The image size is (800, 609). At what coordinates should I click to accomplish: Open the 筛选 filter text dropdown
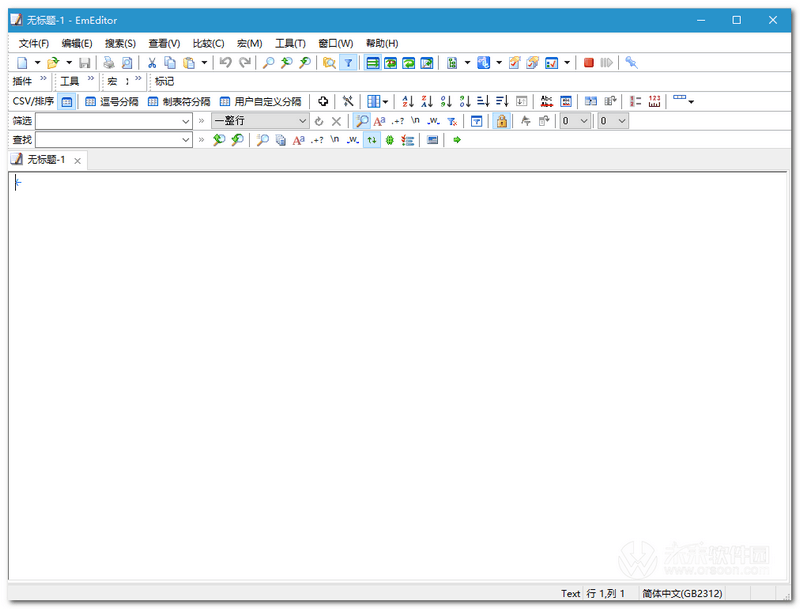point(185,121)
